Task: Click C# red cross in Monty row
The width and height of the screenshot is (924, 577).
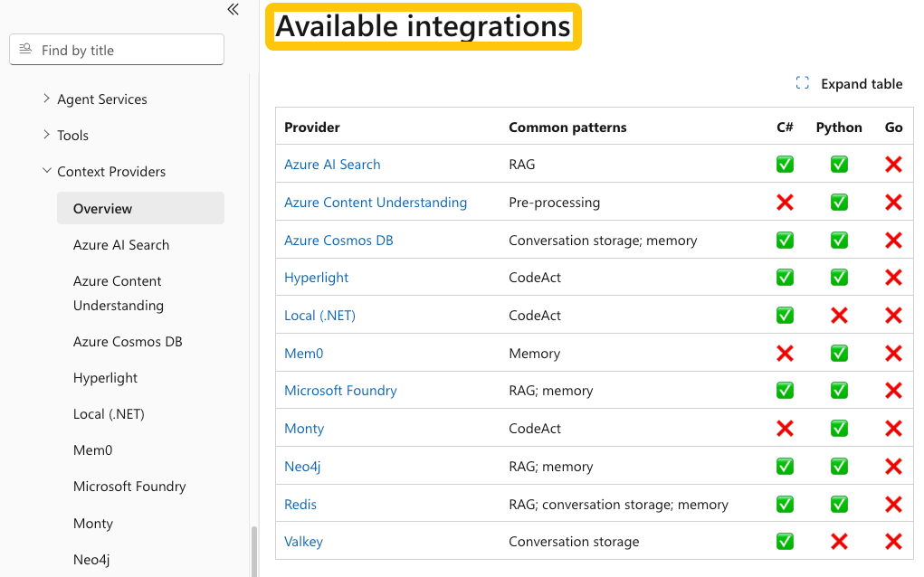Action: coord(785,429)
